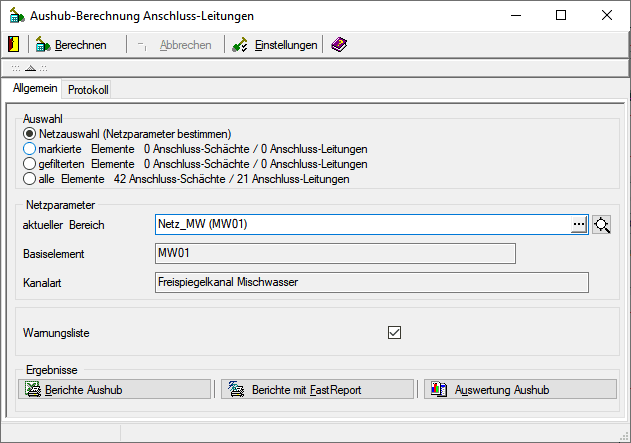Select Netzauswahl radio option
This screenshot has height=443, width=631.
pos(30,134)
